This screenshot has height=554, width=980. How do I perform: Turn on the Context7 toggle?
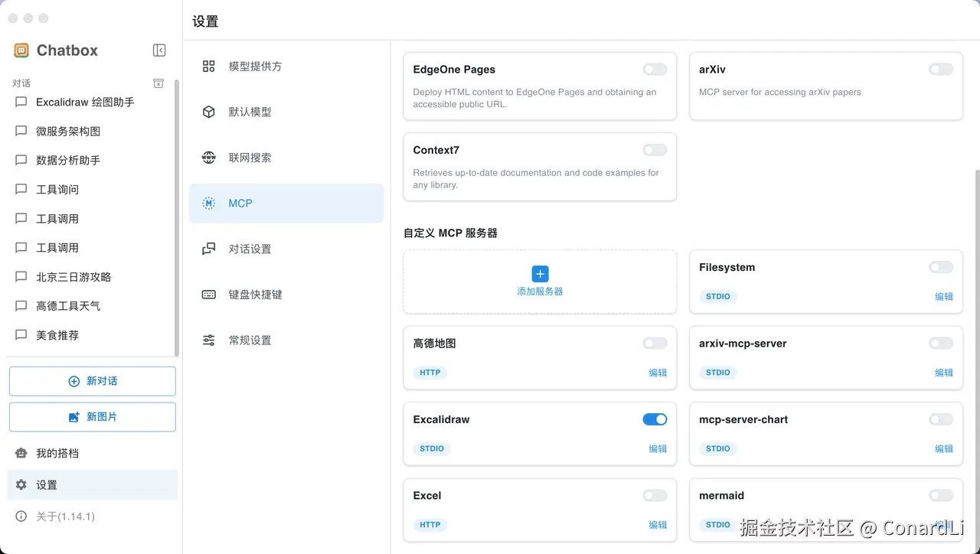point(655,150)
